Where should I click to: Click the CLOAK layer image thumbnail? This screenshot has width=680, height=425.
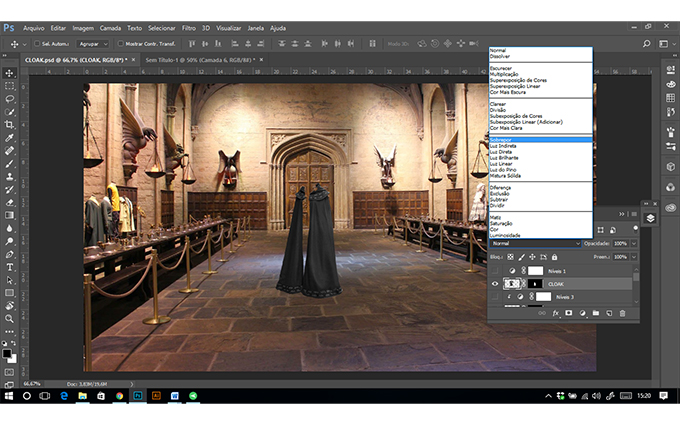pos(512,284)
